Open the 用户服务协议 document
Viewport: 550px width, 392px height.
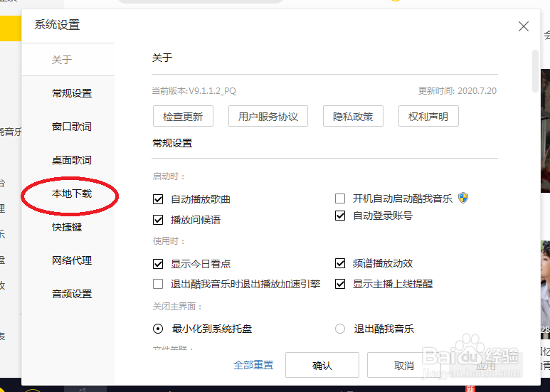(x=268, y=116)
